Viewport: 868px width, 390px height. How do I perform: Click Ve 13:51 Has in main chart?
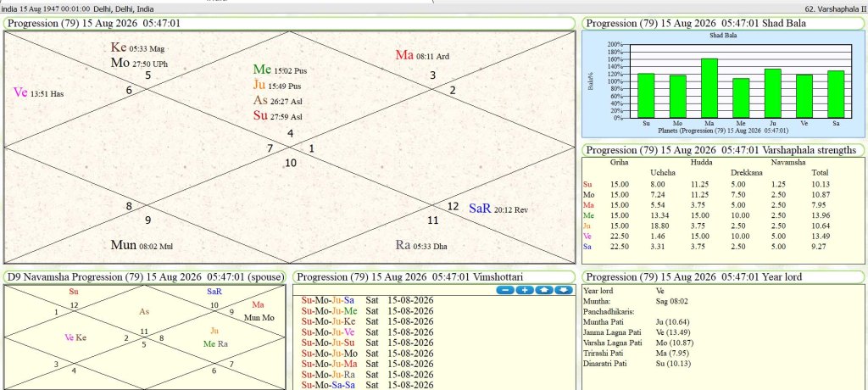tap(38, 92)
